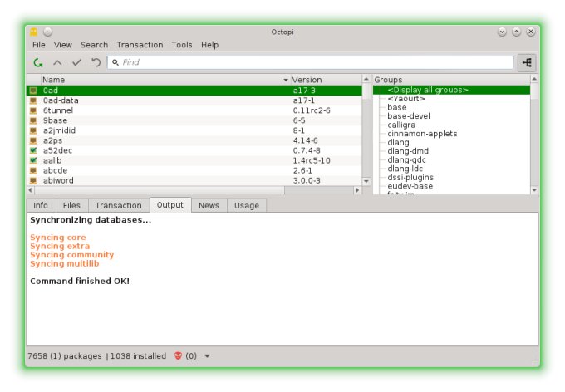Open the News tab

click(x=209, y=205)
